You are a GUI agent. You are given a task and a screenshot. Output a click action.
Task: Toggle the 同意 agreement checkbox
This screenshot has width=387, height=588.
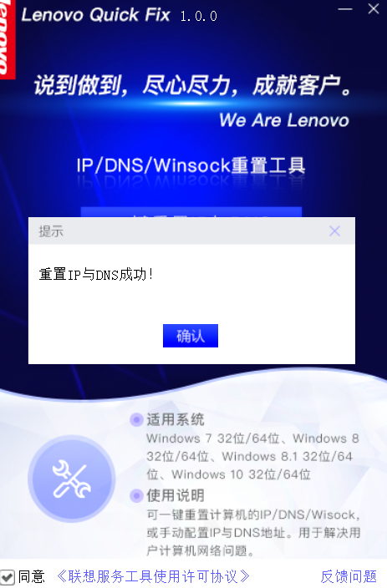coord(8,577)
